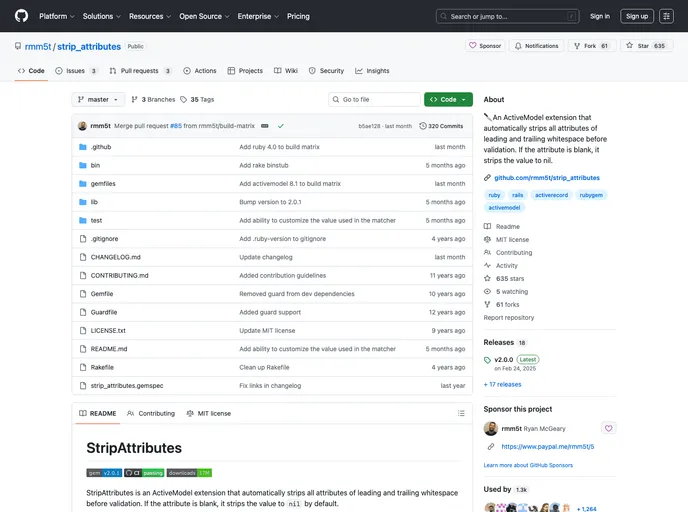Screen dimensions: 688x512
Task: Switch to the Pull requests tab
Action: (x=140, y=71)
